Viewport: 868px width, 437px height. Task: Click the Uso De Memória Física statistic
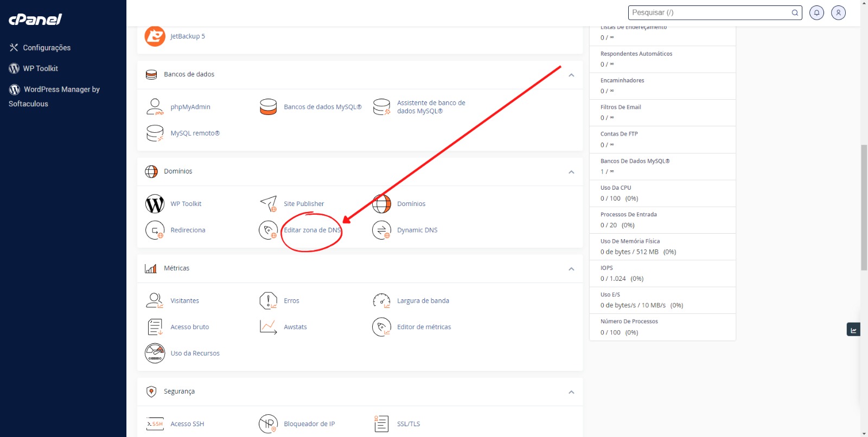click(x=662, y=247)
